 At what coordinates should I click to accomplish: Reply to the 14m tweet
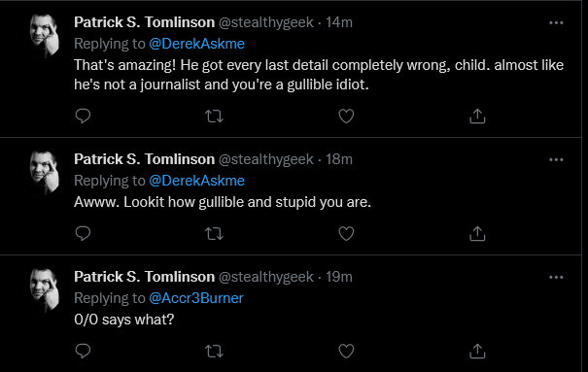83,116
